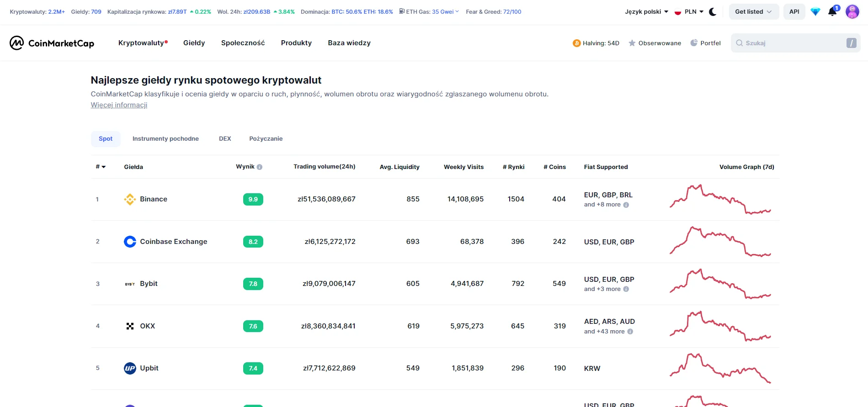Click the Polish flag icon
Screen dimensions: 868x407
pos(678,12)
